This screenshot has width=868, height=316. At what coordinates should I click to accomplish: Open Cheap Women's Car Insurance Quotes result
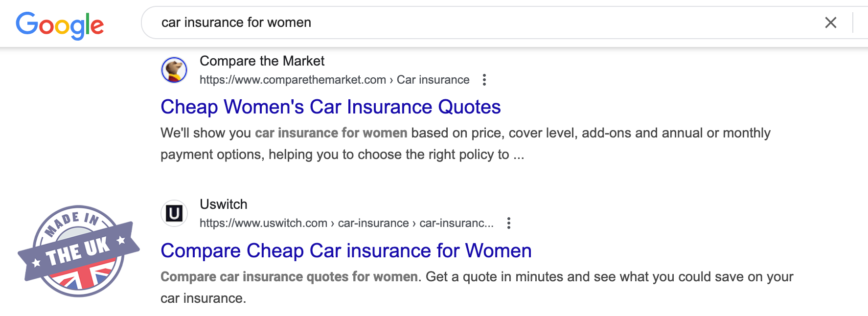click(330, 107)
